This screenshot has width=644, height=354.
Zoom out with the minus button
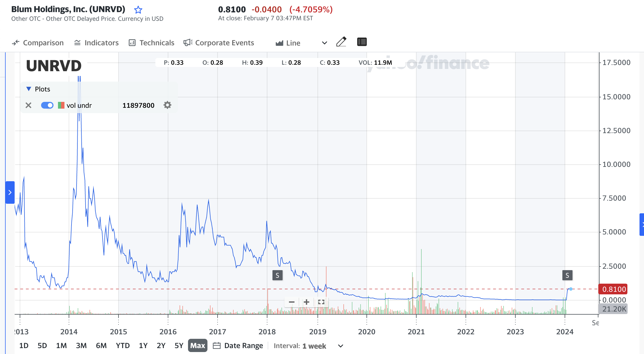[292, 302]
